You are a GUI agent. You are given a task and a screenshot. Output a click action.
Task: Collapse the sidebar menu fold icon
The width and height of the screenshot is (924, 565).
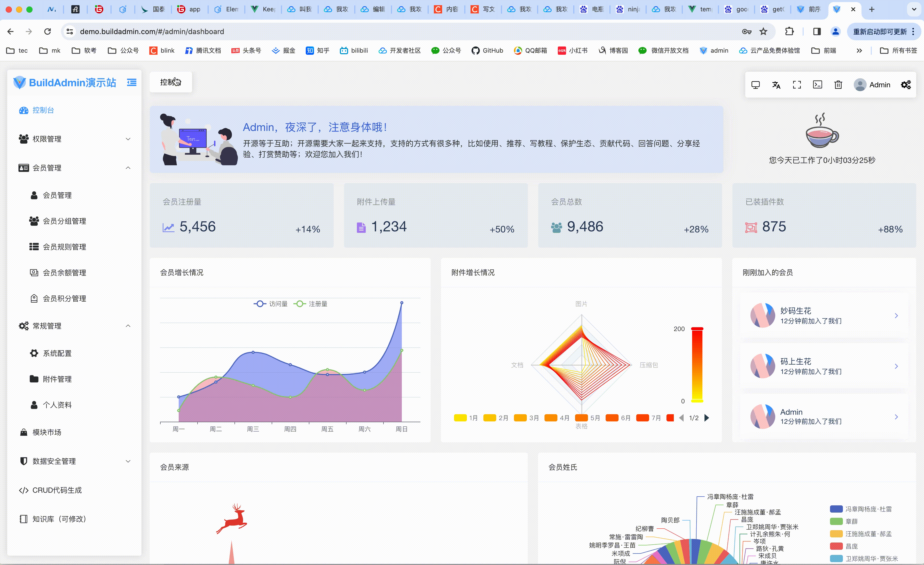click(132, 82)
